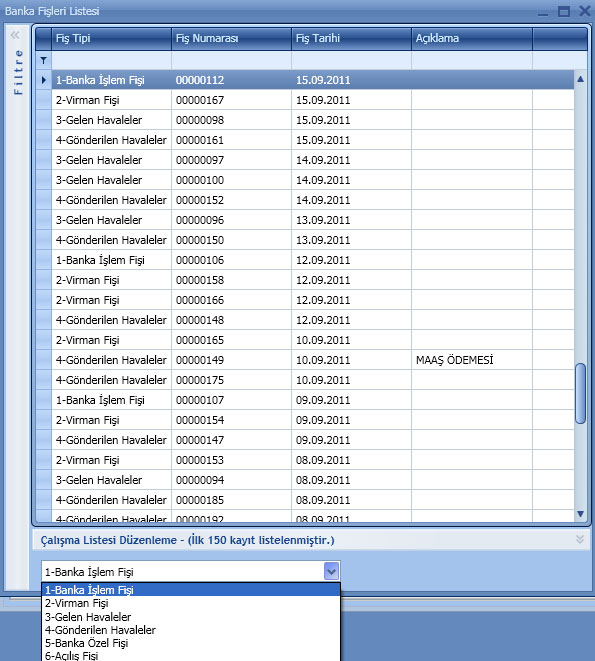Minimize the Banka Fişleri Listesi window
The width and height of the screenshot is (595, 661).
[x=543, y=13]
